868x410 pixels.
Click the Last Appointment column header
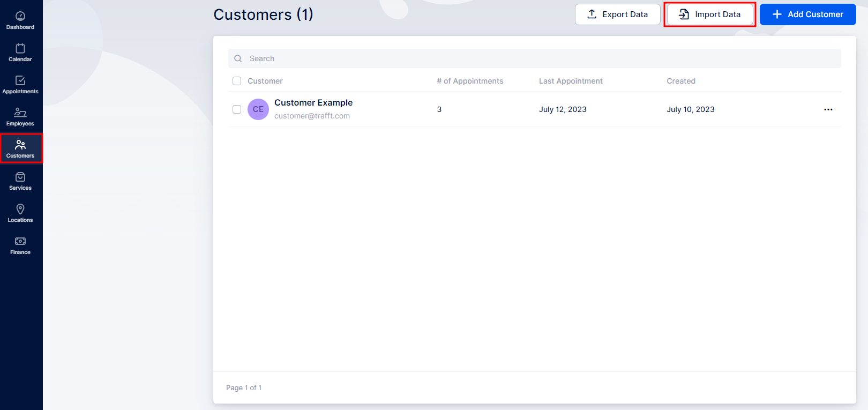(571, 81)
